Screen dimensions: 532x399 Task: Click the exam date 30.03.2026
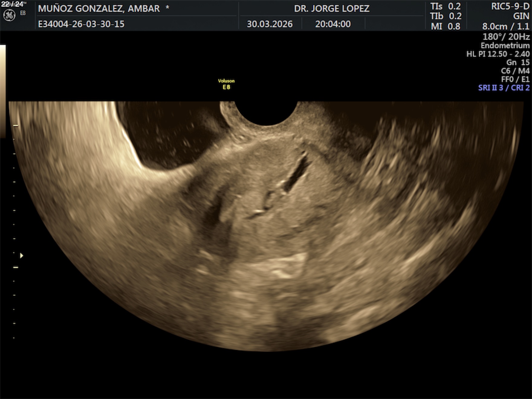coord(270,24)
